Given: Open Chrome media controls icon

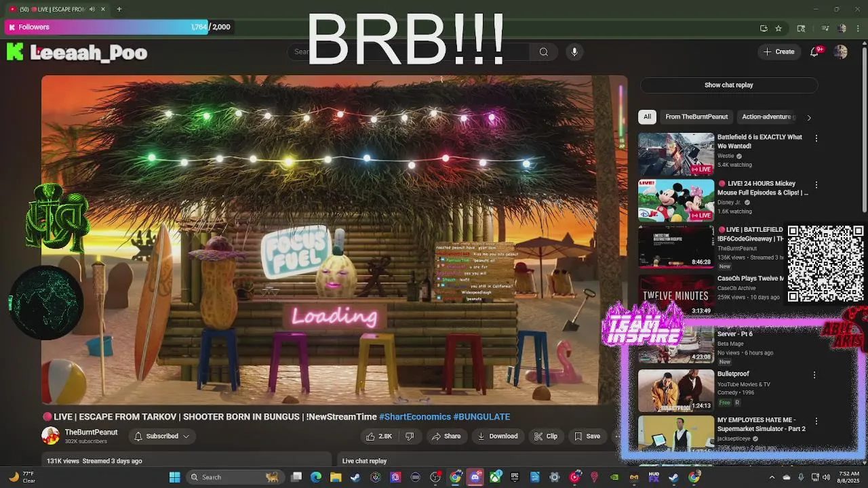Looking at the screenshot, I should 825,28.
